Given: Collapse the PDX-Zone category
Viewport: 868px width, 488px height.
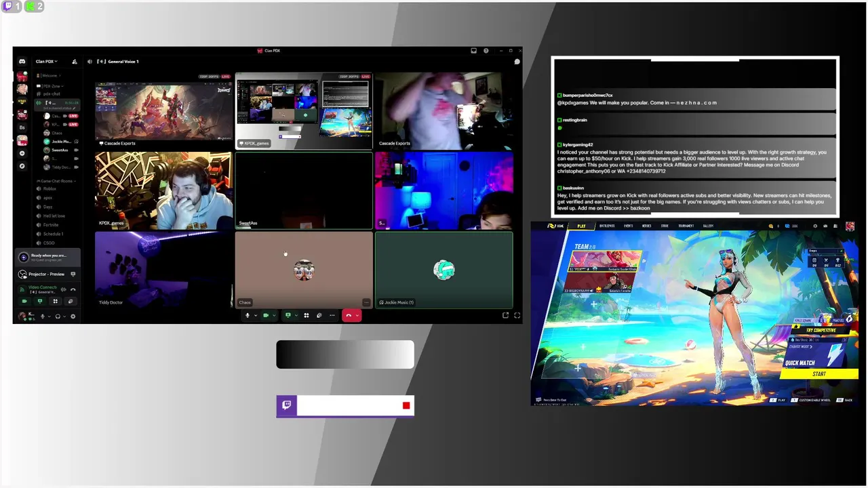Looking at the screenshot, I should (x=51, y=86).
